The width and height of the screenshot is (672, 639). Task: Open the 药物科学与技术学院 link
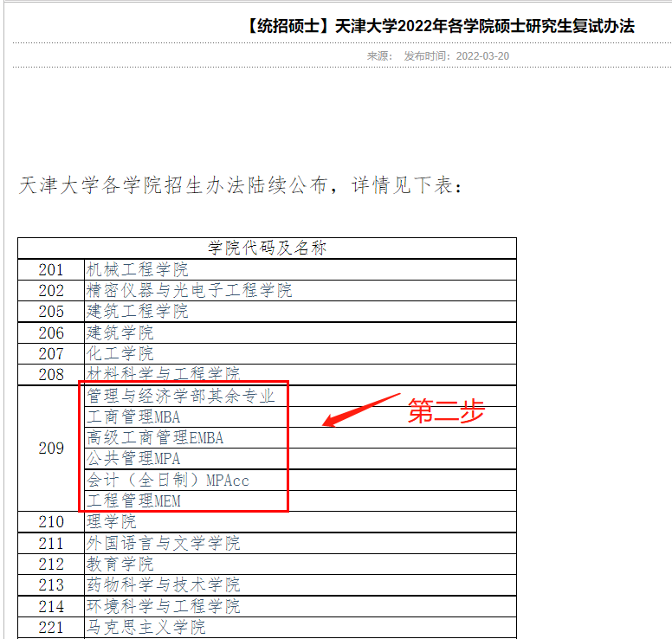pos(163,585)
